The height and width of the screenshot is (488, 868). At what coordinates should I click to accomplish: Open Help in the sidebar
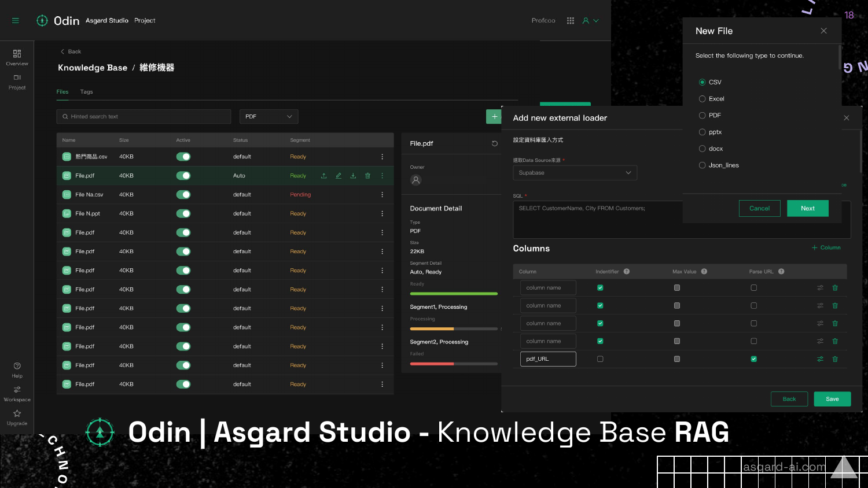coord(17,370)
